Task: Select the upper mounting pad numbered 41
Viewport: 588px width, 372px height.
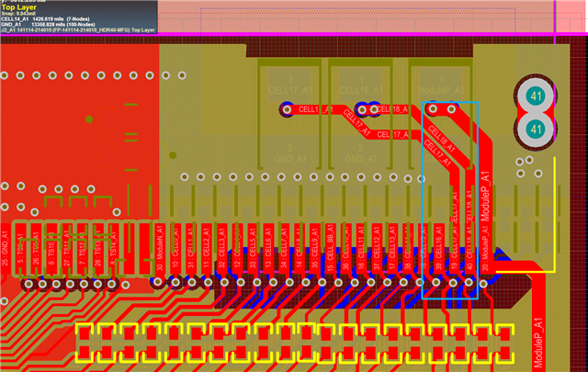Action: pos(535,96)
